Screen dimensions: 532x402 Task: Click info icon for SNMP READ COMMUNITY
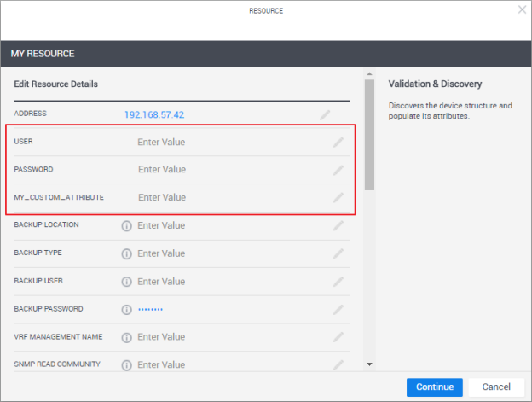(127, 365)
